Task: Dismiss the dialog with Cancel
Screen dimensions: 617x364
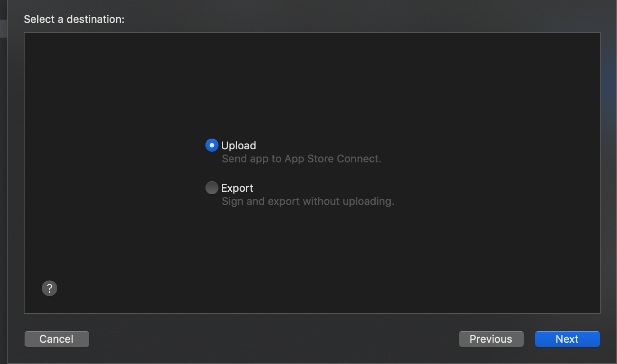Action: pos(56,339)
